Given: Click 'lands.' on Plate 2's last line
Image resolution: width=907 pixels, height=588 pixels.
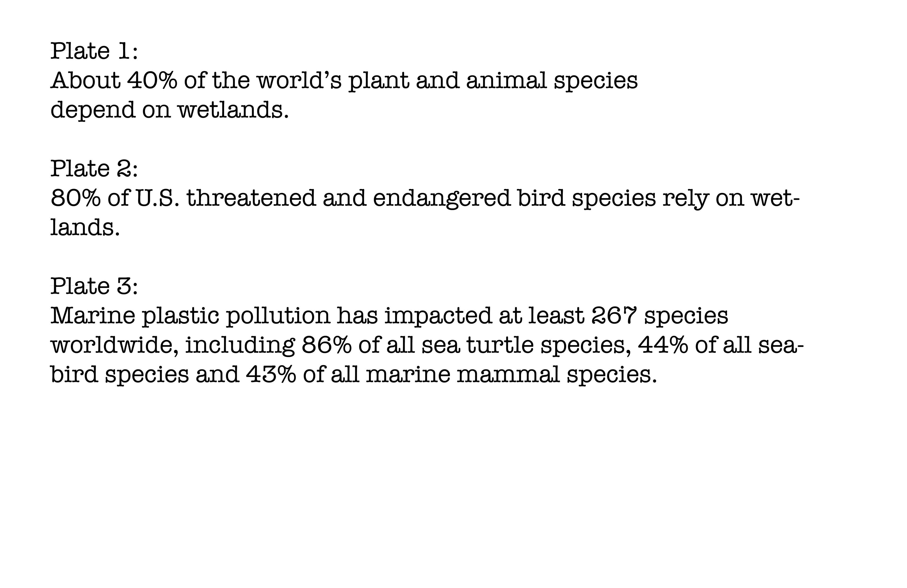Looking at the screenshot, I should (85, 227).
